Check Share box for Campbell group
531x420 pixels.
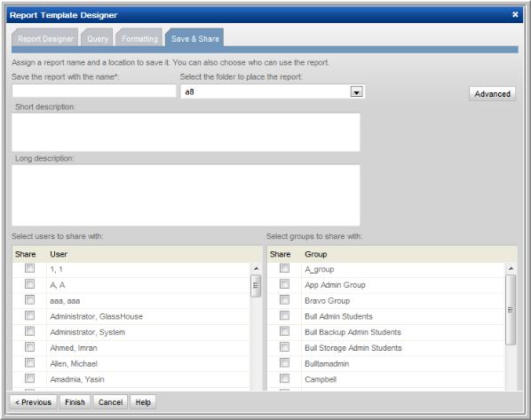(284, 378)
